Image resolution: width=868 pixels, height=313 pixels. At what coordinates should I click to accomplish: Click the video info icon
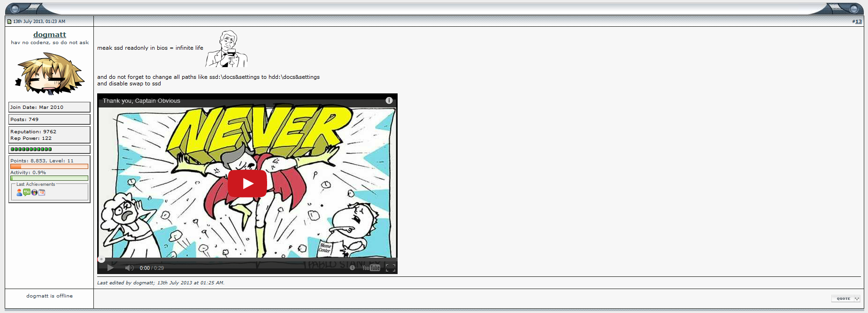[x=389, y=100]
